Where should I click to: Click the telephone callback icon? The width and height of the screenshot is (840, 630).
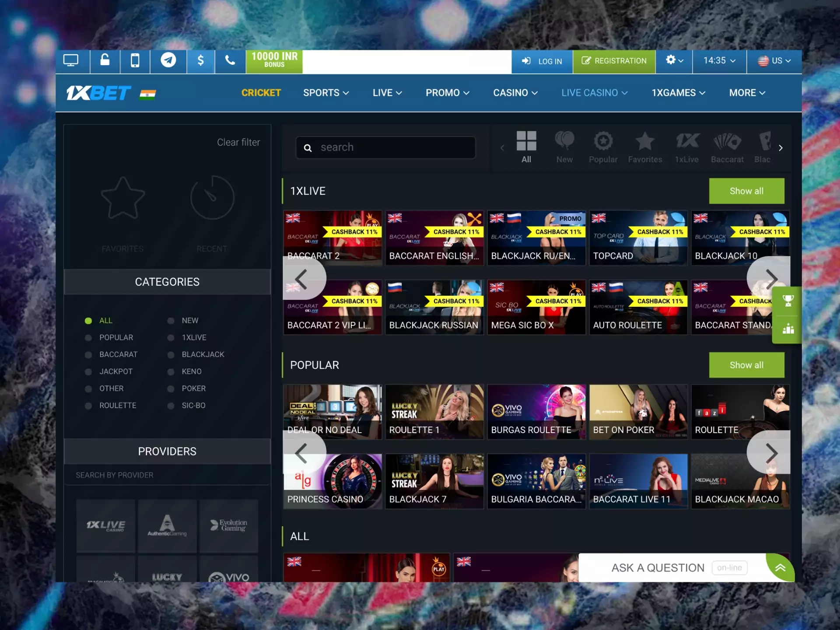pos(230,60)
